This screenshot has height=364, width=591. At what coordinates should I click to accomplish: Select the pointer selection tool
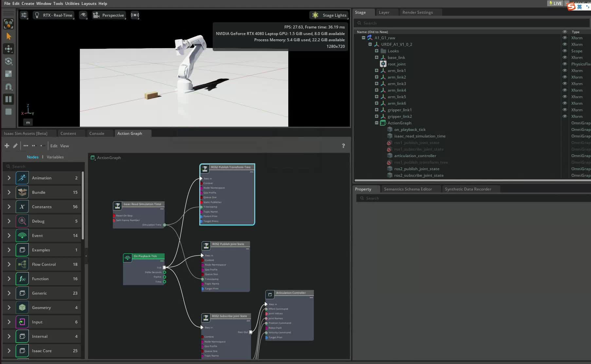[9, 36]
